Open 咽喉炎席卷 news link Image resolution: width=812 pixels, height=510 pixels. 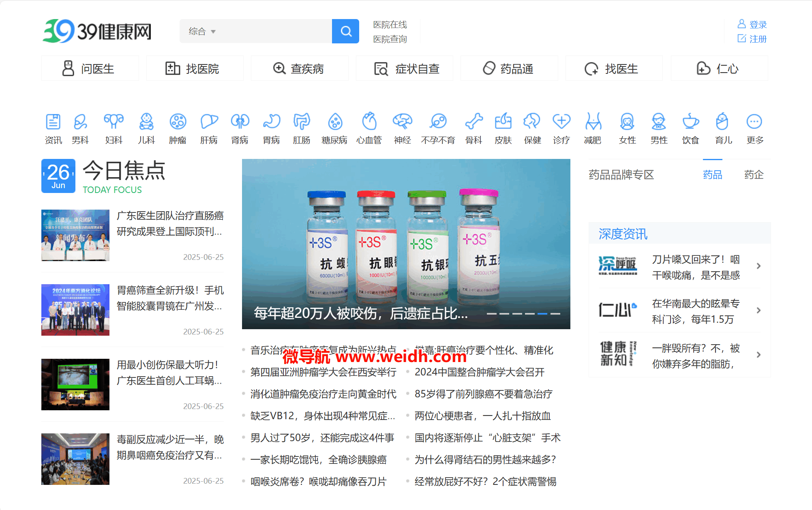pos(318,482)
